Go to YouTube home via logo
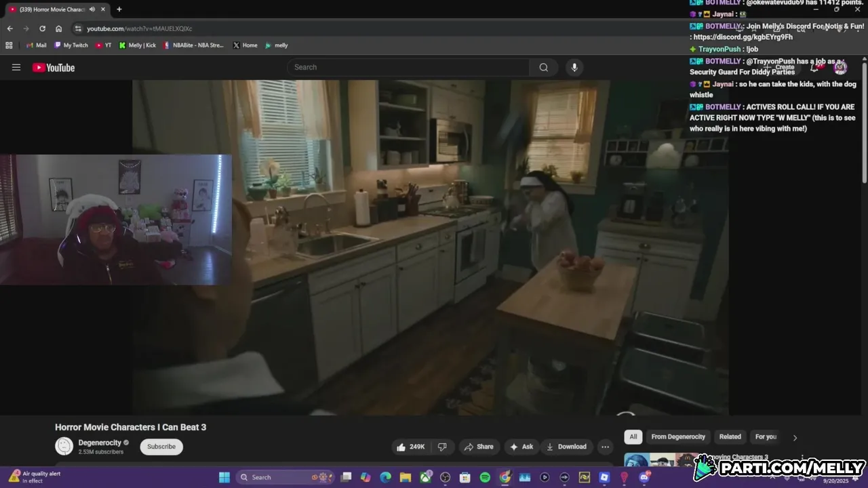This screenshot has height=488, width=868. [x=54, y=67]
